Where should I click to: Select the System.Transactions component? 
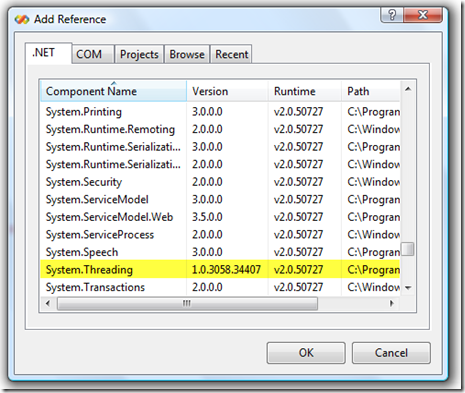(220, 287)
